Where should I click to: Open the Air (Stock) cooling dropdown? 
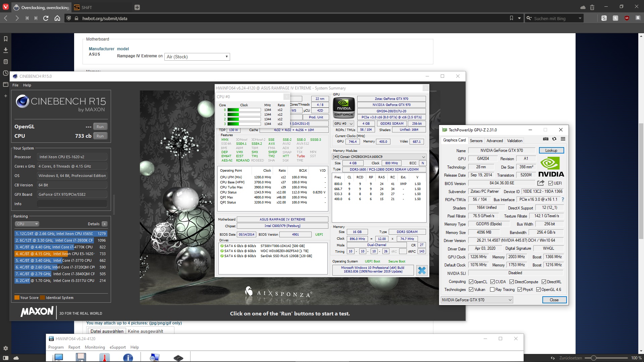click(197, 57)
